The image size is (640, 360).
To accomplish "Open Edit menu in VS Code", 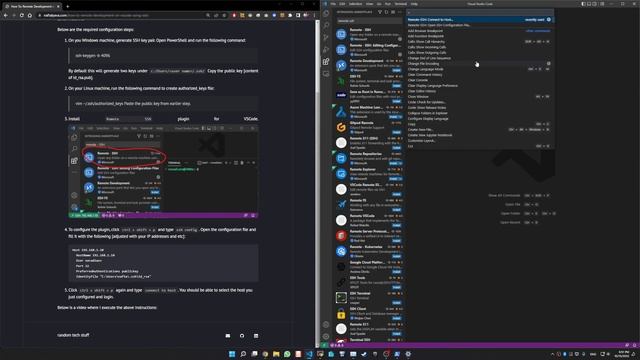I will pos(342,4).
